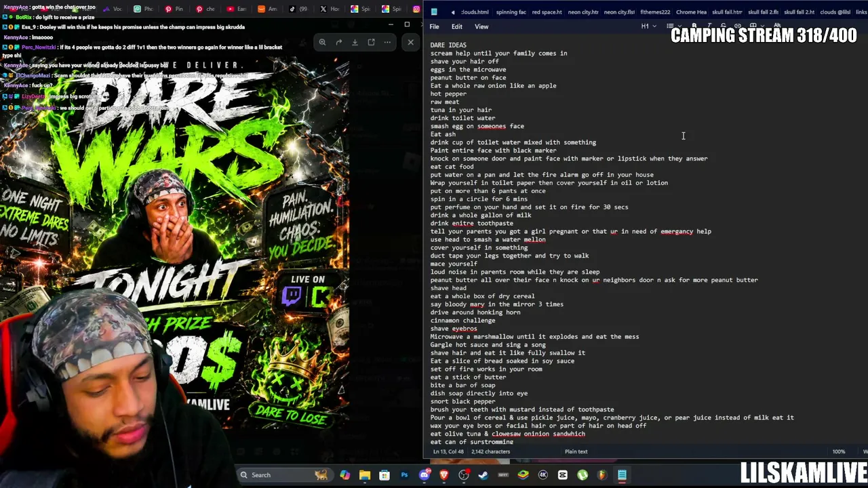This screenshot has width=868, height=488.
Task: Switch to the clouds.html Notepad tab
Action: (x=475, y=12)
